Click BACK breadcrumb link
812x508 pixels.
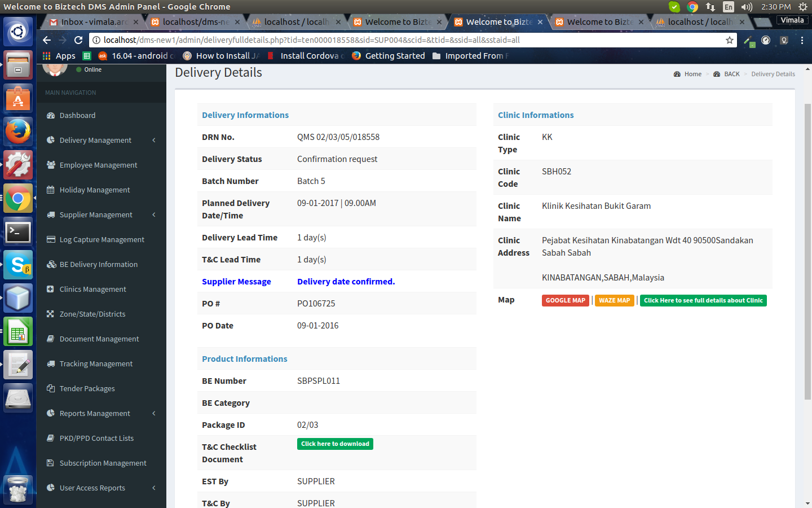coord(726,74)
